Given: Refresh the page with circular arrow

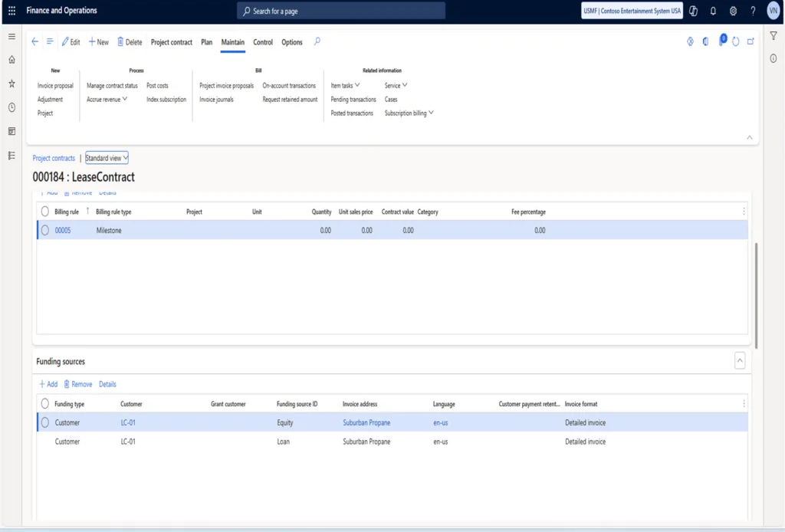Looking at the screenshot, I should [735, 41].
